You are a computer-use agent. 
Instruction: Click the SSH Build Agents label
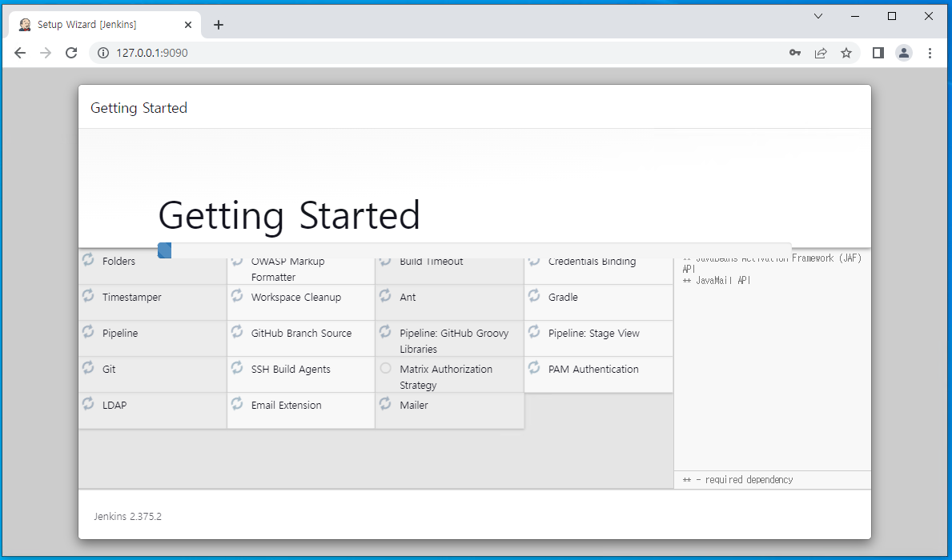(290, 369)
